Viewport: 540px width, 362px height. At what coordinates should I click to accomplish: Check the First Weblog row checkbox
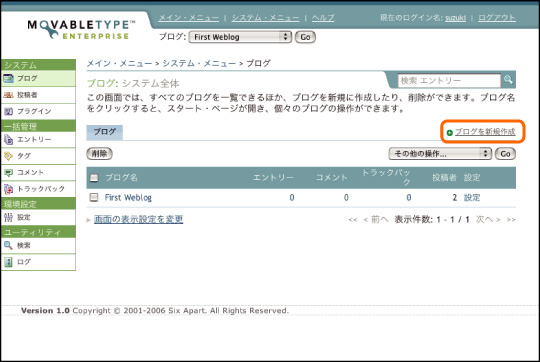coord(94,197)
